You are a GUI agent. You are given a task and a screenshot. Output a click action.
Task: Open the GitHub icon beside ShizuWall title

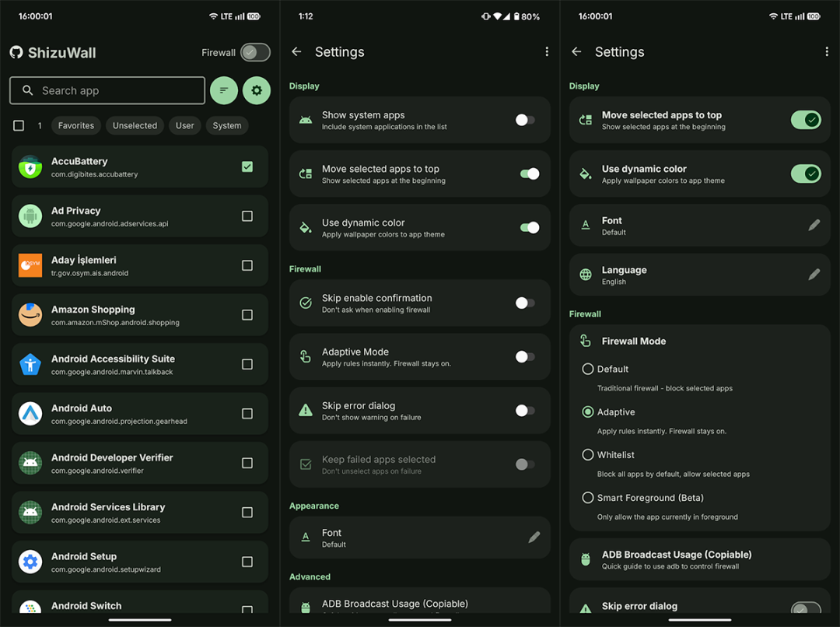(x=16, y=53)
